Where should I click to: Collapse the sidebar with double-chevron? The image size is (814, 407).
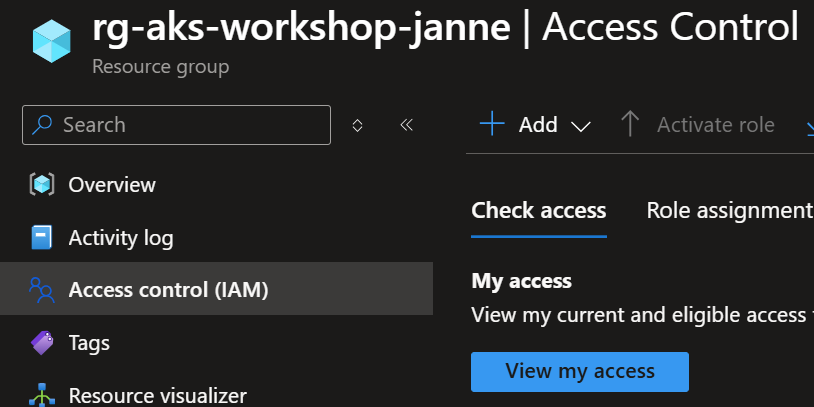(406, 125)
